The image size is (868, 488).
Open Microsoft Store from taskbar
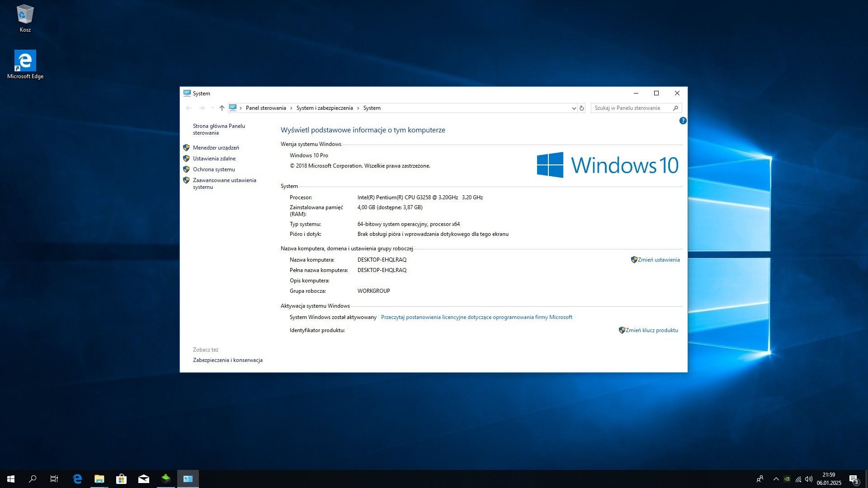pos(121,479)
